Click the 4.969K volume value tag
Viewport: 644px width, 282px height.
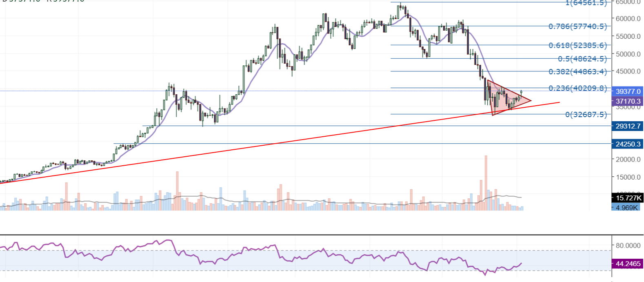tap(627, 208)
